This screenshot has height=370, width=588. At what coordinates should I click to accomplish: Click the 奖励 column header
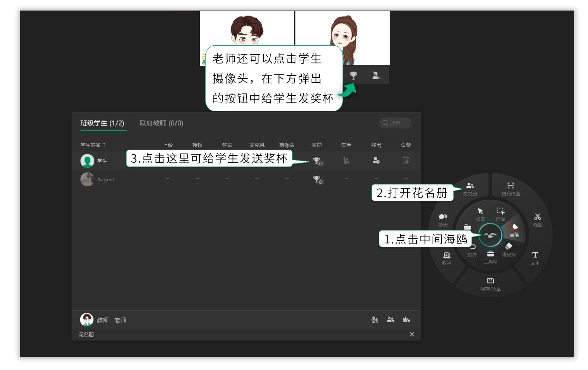coord(317,145)
